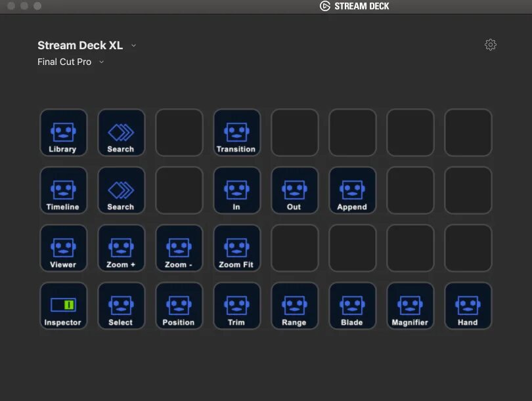Open the Final Cut Pro profile dropdown
This screenshot has width=532, height=401.
pos(101,62)
